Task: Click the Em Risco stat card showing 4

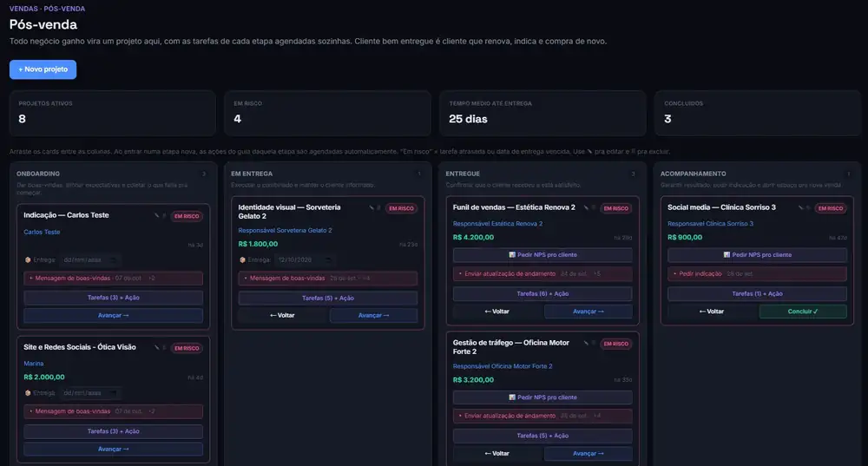Action: (x=327, y=113)
